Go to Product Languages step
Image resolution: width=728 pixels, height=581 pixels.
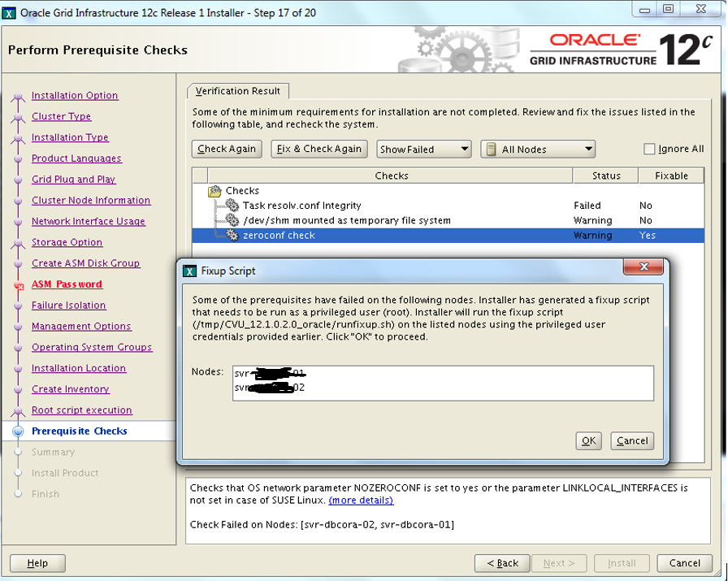coord(76,158)
